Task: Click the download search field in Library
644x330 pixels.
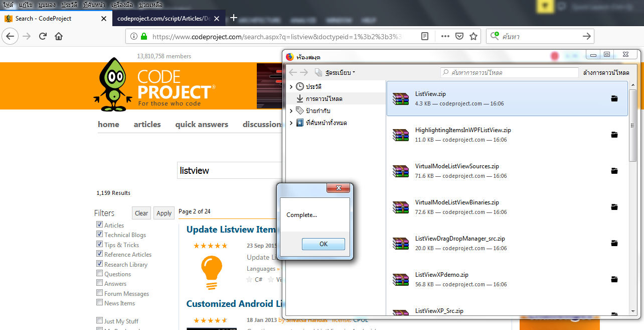Action: 510,72
